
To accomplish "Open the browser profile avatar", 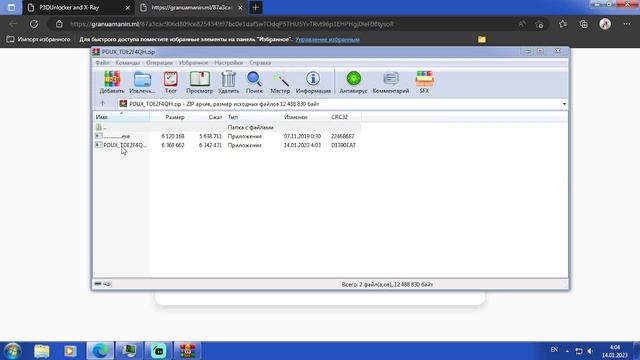I will (x=605, y=24).
